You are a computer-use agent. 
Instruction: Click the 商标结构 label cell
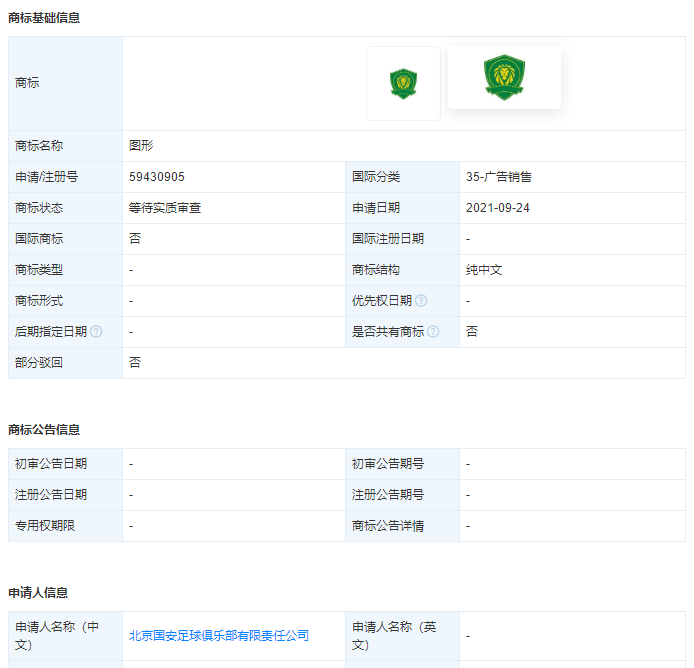coord(402,270)
